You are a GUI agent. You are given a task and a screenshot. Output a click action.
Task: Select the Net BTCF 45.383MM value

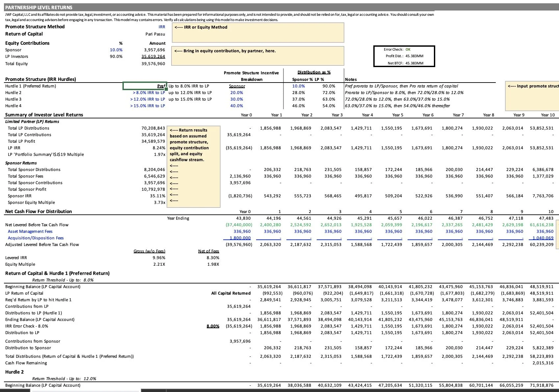coord(414,63)
